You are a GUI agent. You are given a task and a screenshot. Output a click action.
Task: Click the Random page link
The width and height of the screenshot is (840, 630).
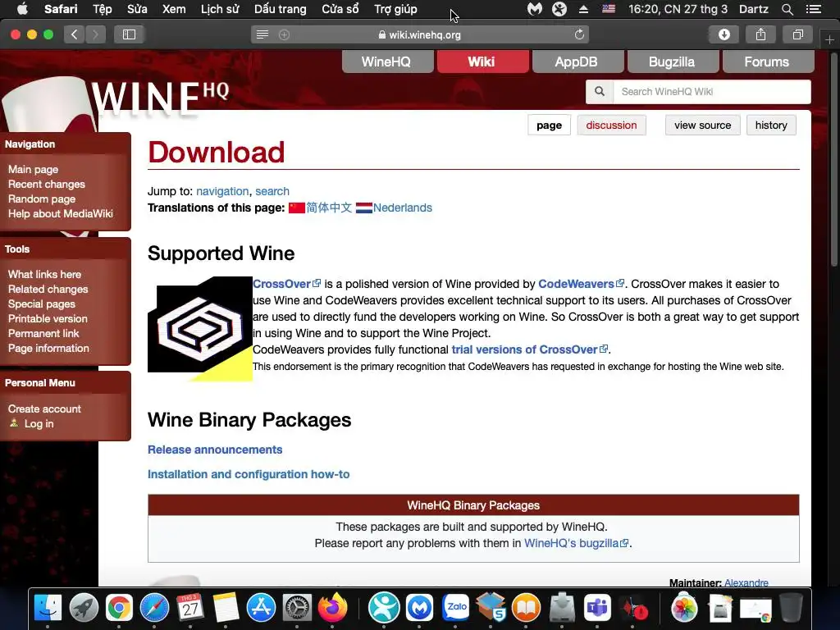pyautogui.click(x=42, y=199)
